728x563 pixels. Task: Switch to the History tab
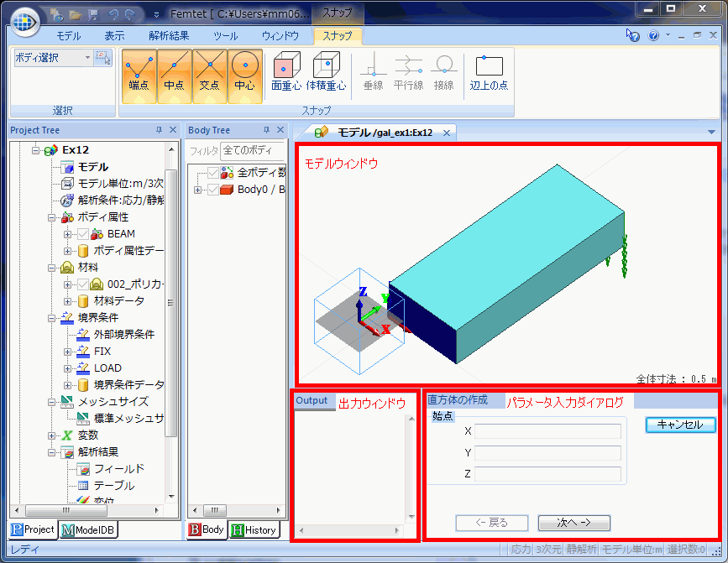tap(254, 529)
